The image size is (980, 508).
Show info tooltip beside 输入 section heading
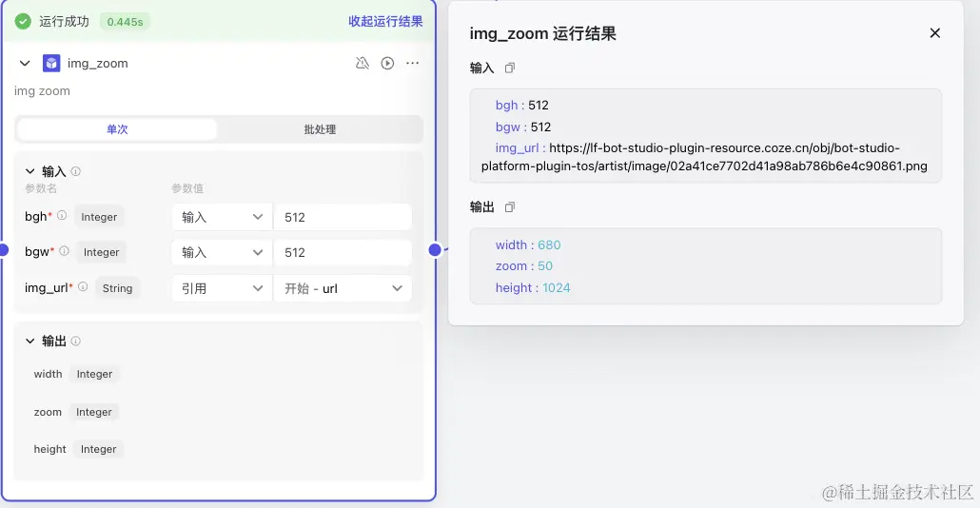pos(75,171)
